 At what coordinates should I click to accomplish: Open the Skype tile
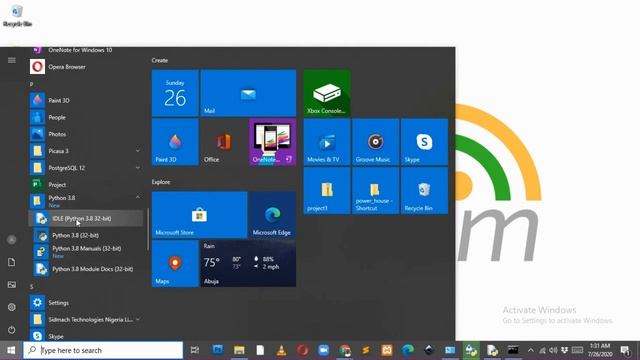click(424, 142)
